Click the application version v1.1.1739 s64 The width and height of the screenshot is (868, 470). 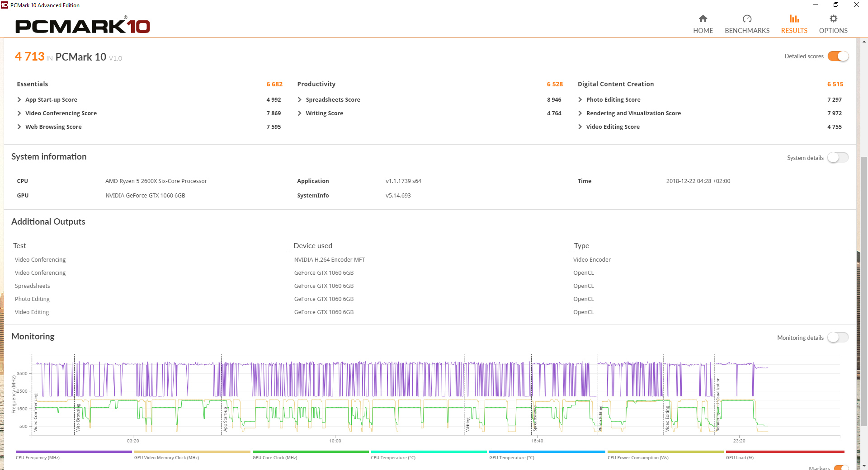point(403,181)
